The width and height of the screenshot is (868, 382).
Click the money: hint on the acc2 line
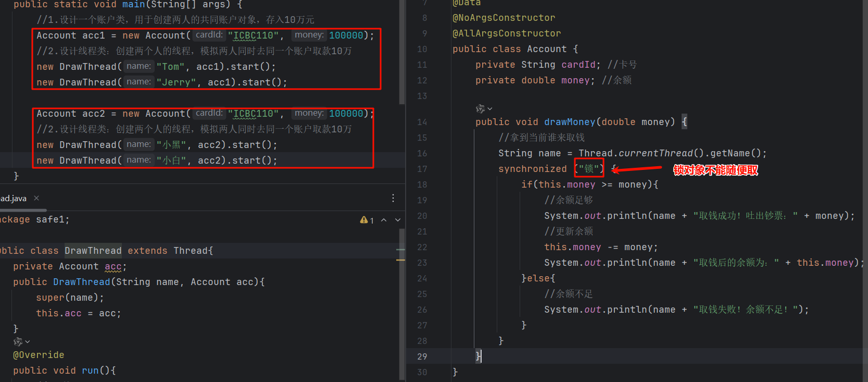309,113
